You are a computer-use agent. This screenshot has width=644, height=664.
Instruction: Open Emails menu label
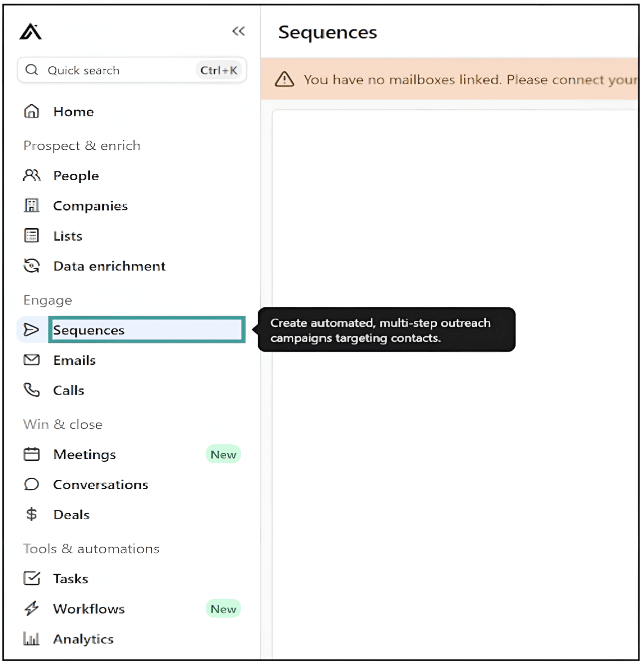74,360
